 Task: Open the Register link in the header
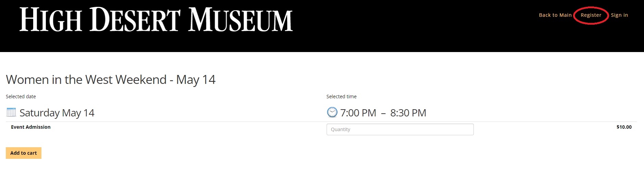(591, 15)
